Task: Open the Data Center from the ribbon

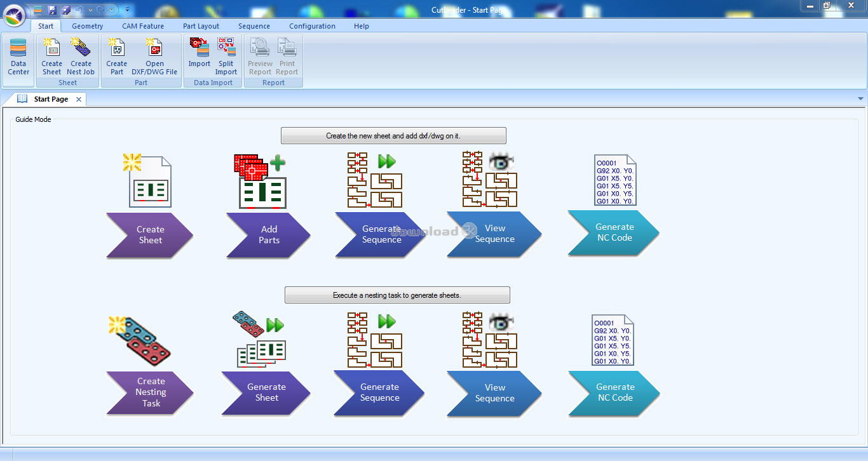Action: tap(18, 57)
